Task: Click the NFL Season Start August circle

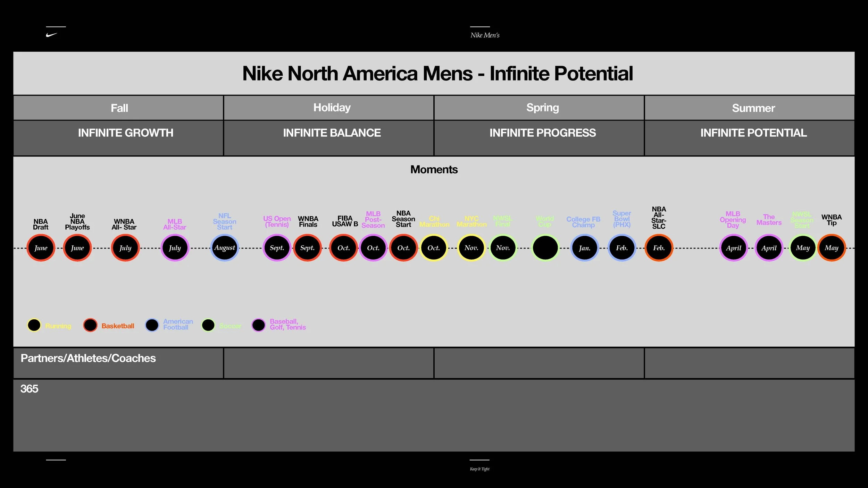Action: click(225, 248)
